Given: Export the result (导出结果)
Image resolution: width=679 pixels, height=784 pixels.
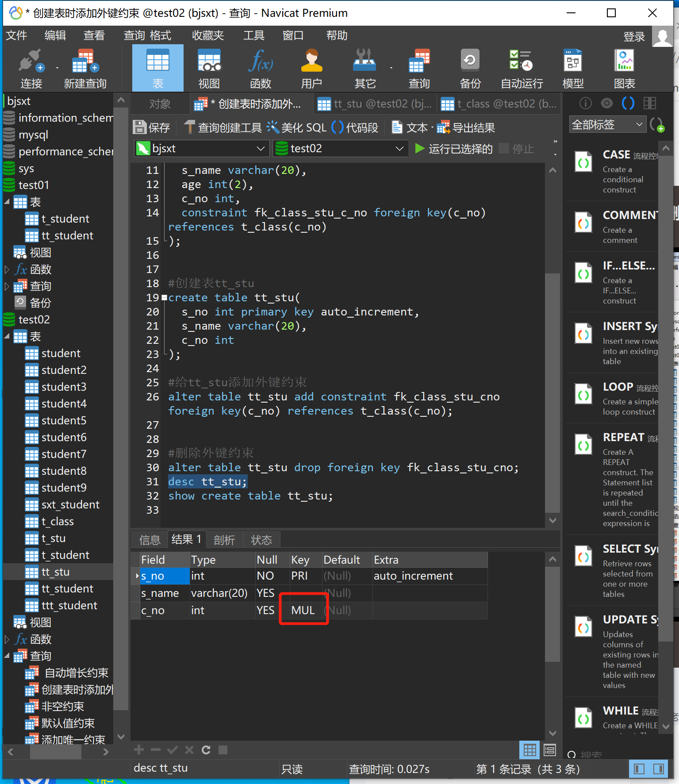Looking at the screenshot, I should [466, 127].
